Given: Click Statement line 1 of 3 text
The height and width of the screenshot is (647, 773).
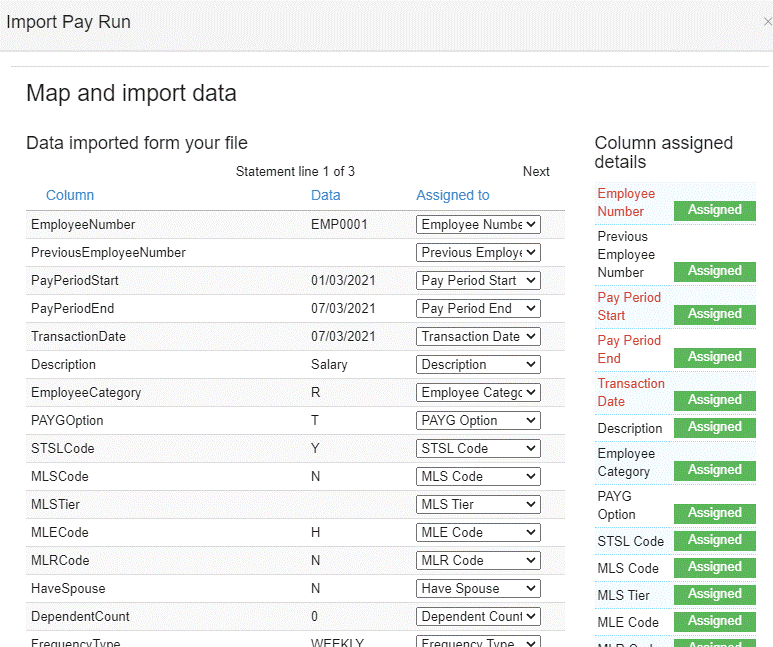Looking at the screenshot, I should (295, 172).
